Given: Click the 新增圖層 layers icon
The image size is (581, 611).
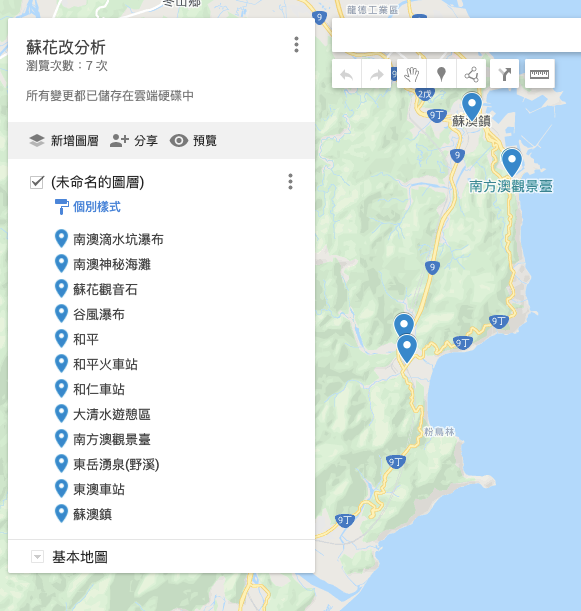Looking at the screenshot, I should 37,141.
